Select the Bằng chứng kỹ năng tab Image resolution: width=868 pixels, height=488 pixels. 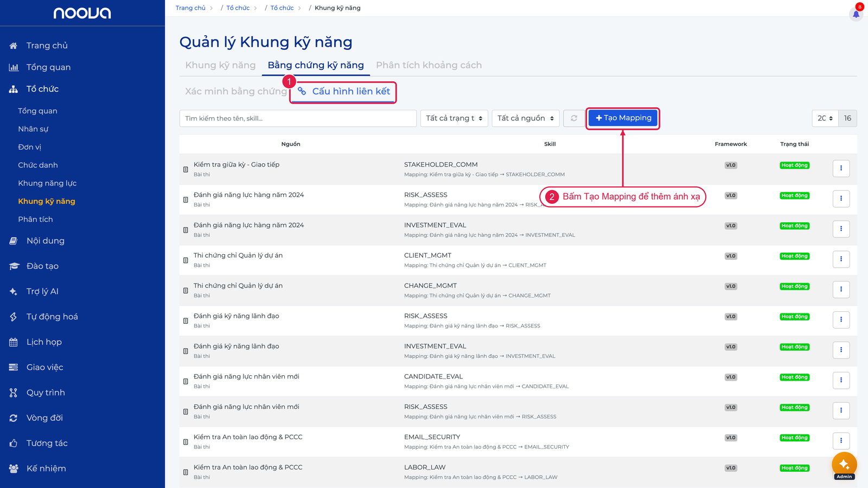316,65
